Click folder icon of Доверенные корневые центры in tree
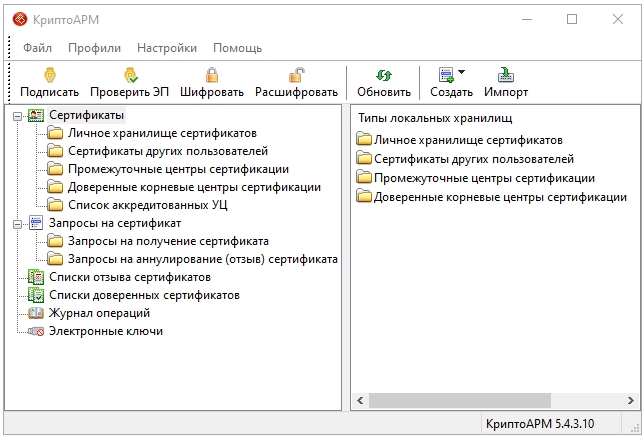643x437 pixels. (x=55, y=187)
